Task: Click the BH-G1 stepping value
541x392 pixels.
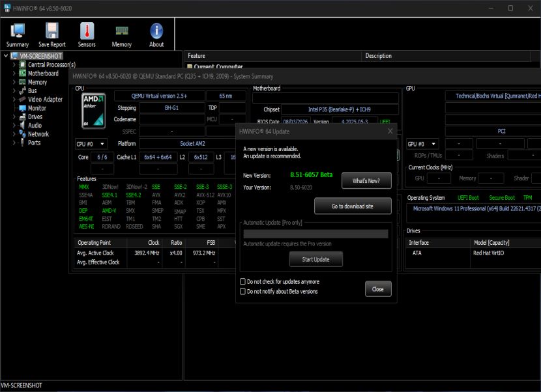Action: tap(171, 108)
